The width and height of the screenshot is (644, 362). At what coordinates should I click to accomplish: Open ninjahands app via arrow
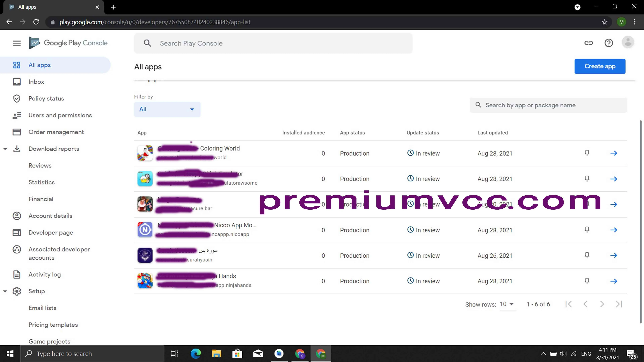(x=614, y=281)
